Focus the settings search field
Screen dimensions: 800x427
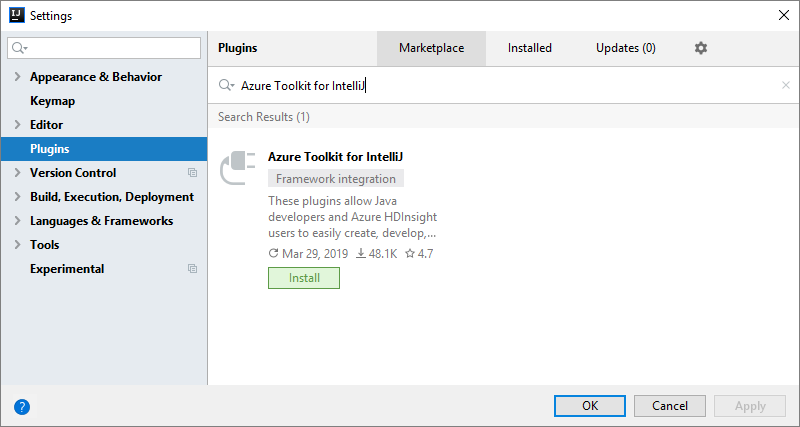point(104,48)
